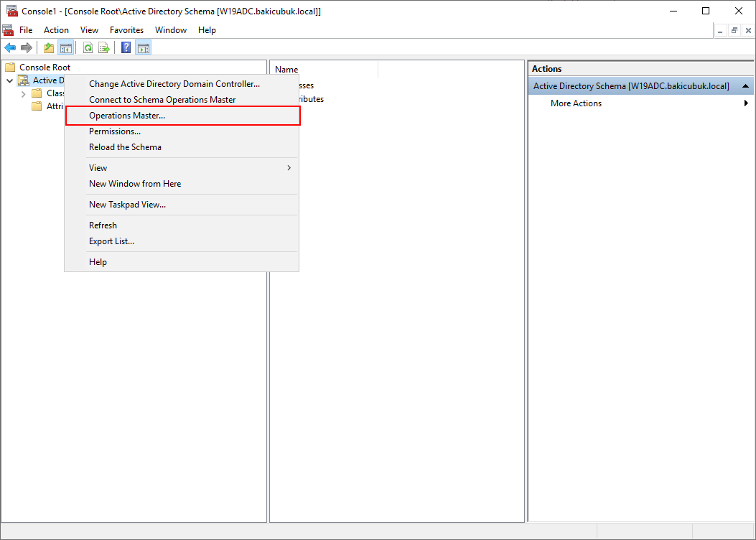
Task: Minimize the inner MDI console window
Action: 721,30
